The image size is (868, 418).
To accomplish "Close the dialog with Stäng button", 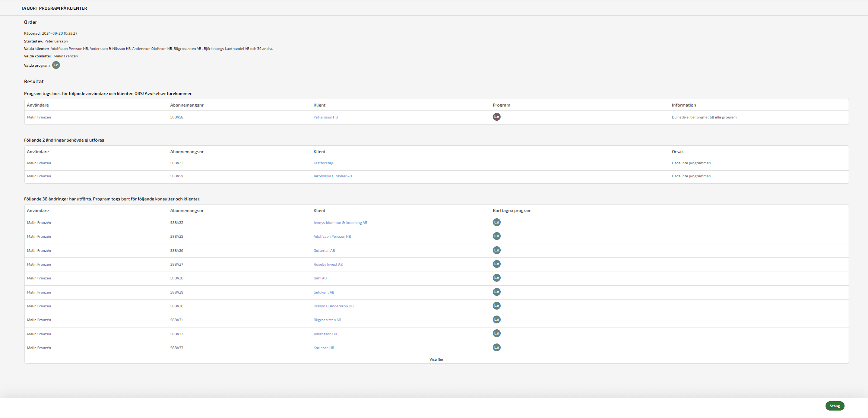I will pos(835,406).
